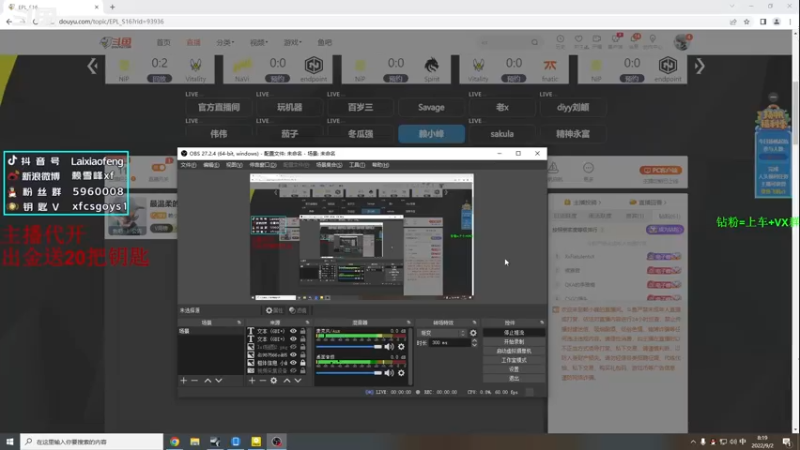Open 桌面音频 audio settings gear
This screenshot has width=800, height=450.
point(402,373)
